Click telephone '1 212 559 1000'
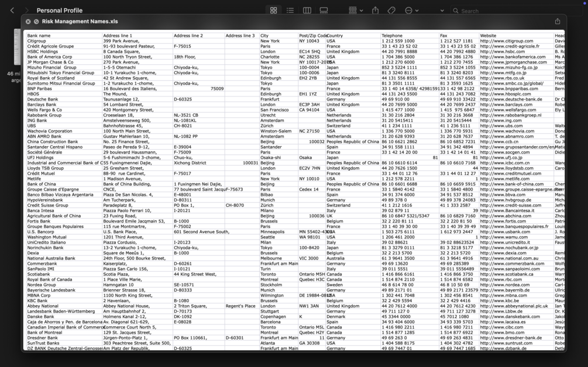Image resolution: width=588 pixels, height=367 pixels. pos(398,41)
